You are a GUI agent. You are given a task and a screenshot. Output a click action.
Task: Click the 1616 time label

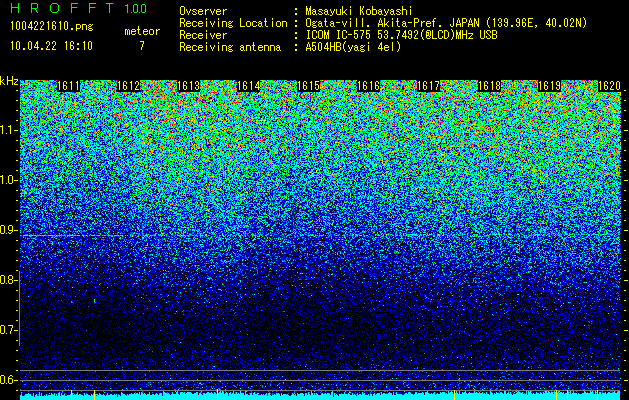point(369,86)
